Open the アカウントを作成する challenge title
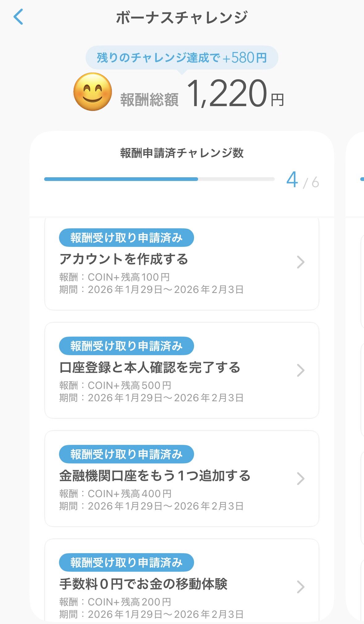364x624 pixels. pos(124,259)
